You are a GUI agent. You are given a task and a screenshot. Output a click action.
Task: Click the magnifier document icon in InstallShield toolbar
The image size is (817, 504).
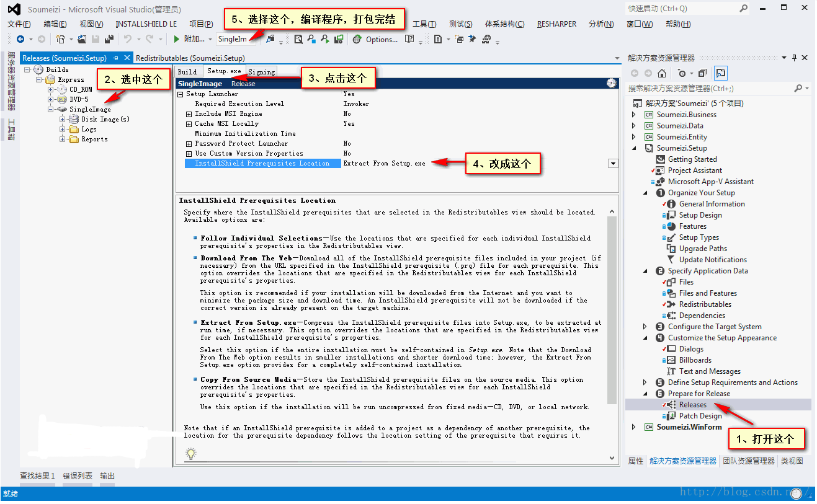(298, 39)
